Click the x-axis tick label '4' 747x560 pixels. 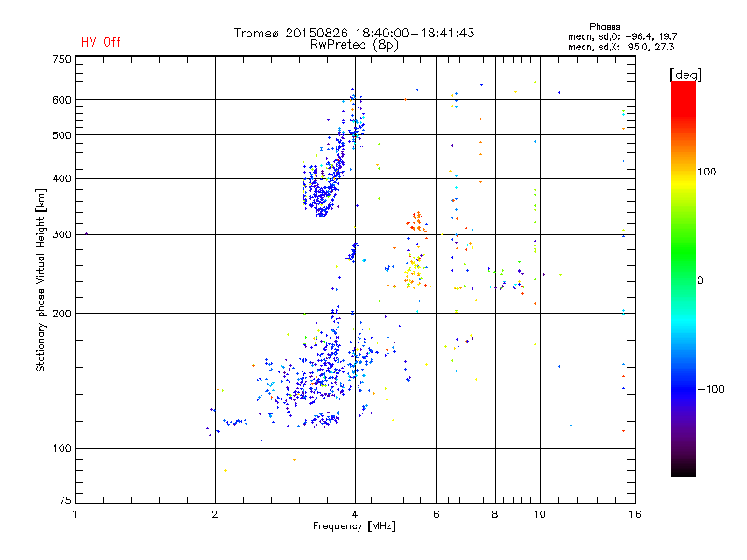[x=355, y=514]
